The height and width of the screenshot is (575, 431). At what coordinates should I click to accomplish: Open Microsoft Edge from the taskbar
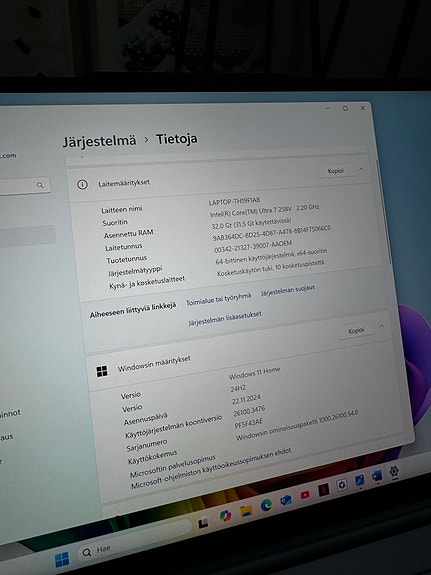pyautogui.click(x=266, y=505)
